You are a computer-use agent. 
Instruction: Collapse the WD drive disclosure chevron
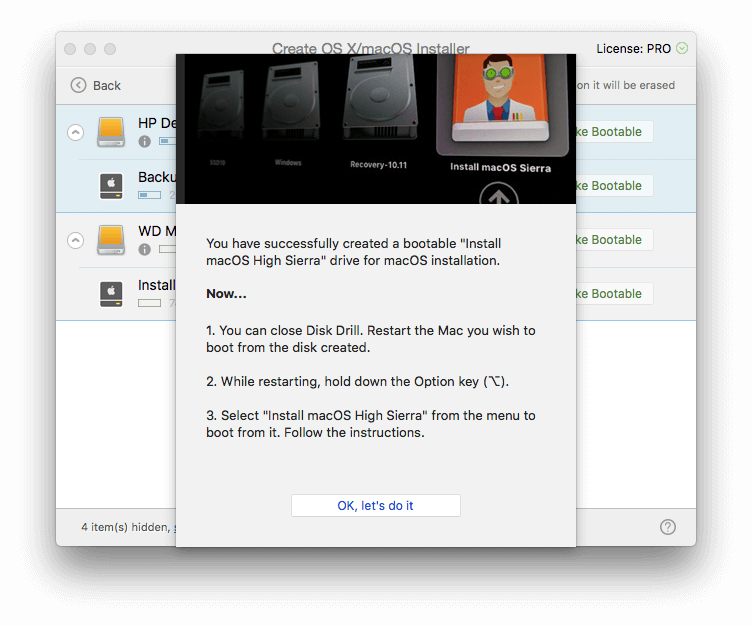tap(76, 240)
